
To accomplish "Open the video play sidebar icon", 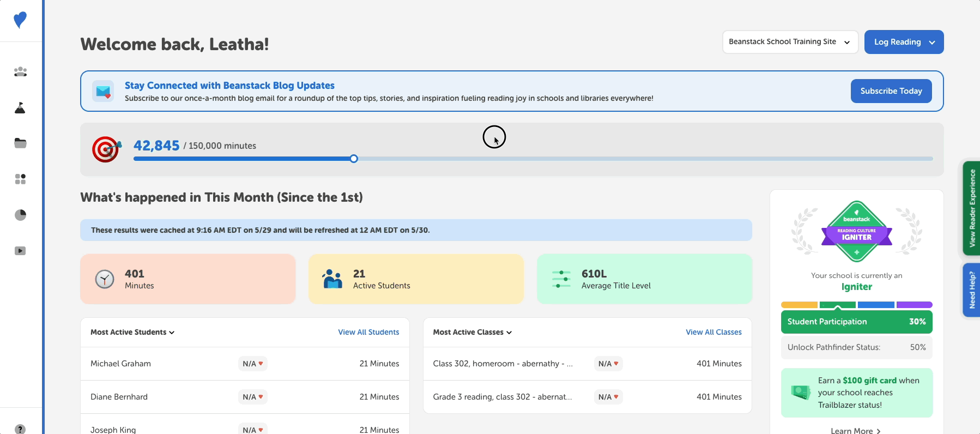I will [x=20, y=251].
